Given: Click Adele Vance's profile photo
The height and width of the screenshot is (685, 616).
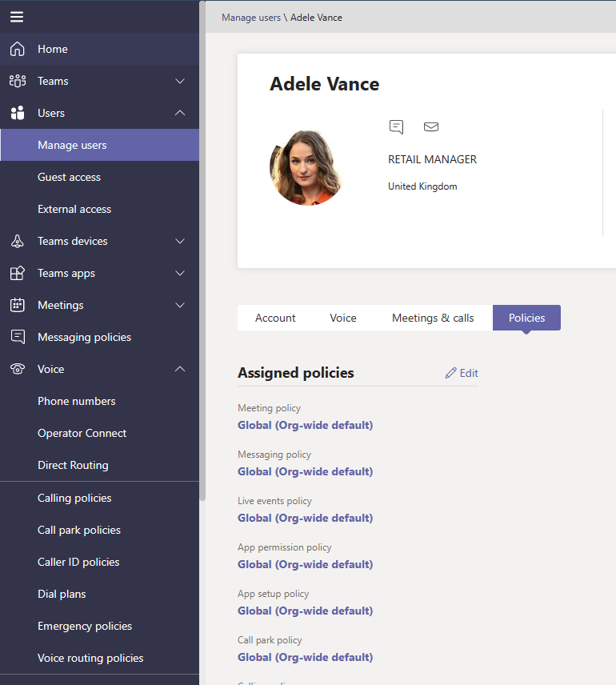Looking at the screenshot, I should pos(306,167).
